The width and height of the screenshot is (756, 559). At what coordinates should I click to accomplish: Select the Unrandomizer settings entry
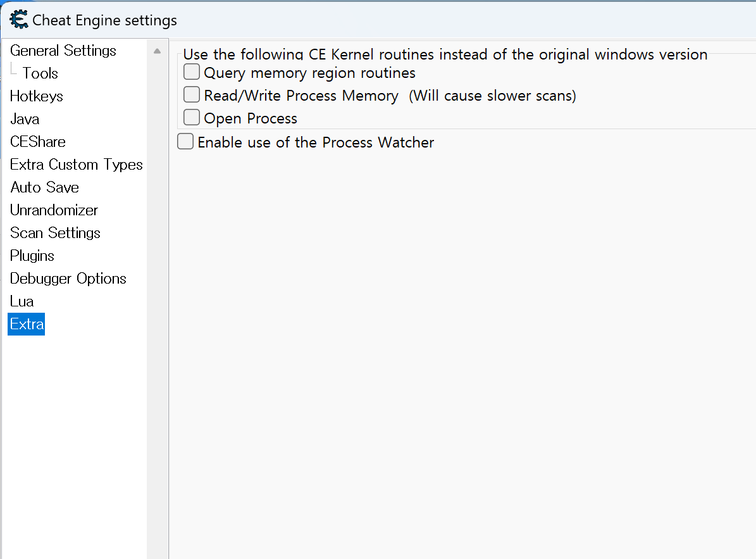point(54,210)
